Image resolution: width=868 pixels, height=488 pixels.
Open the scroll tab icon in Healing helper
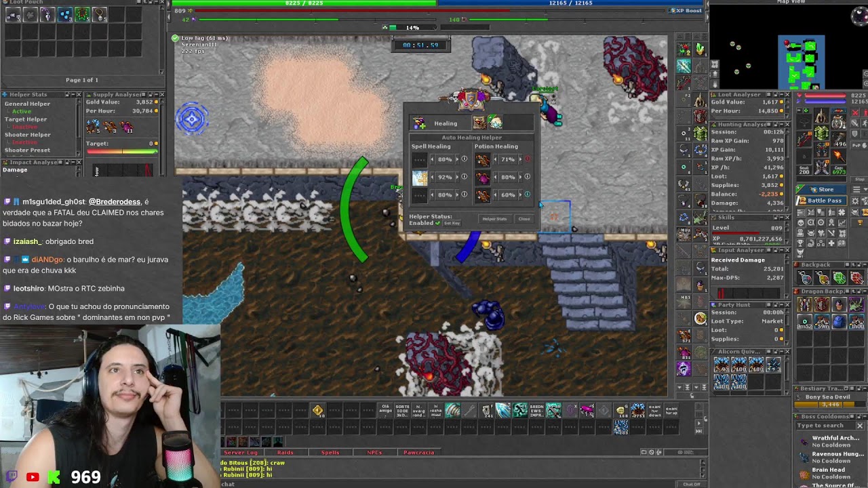(x=479, y=123)
